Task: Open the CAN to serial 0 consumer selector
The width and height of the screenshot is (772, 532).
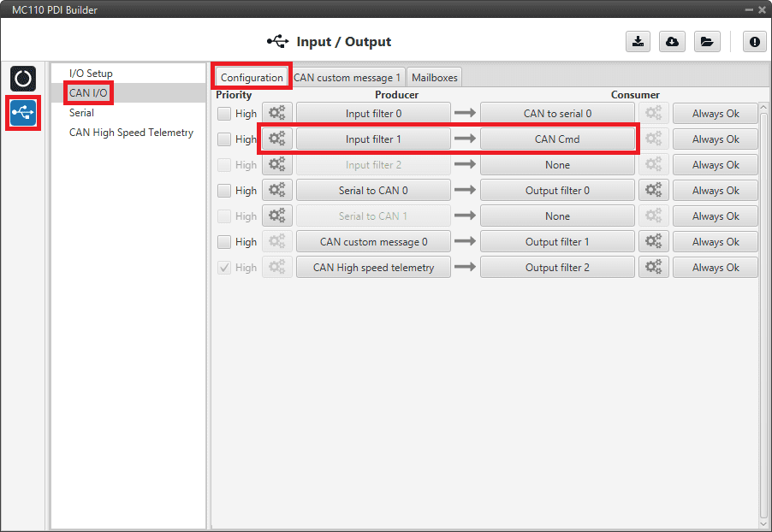Action: [557, 114]
